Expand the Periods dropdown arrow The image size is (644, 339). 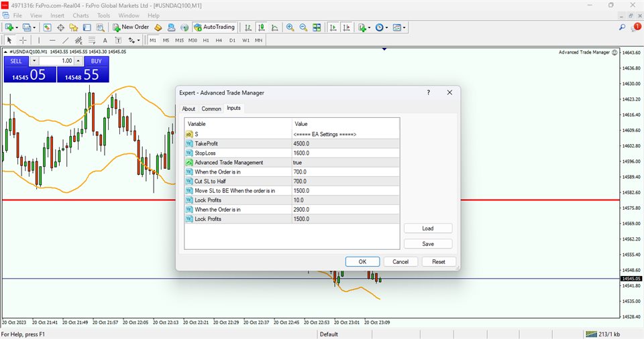click(386, 27)
